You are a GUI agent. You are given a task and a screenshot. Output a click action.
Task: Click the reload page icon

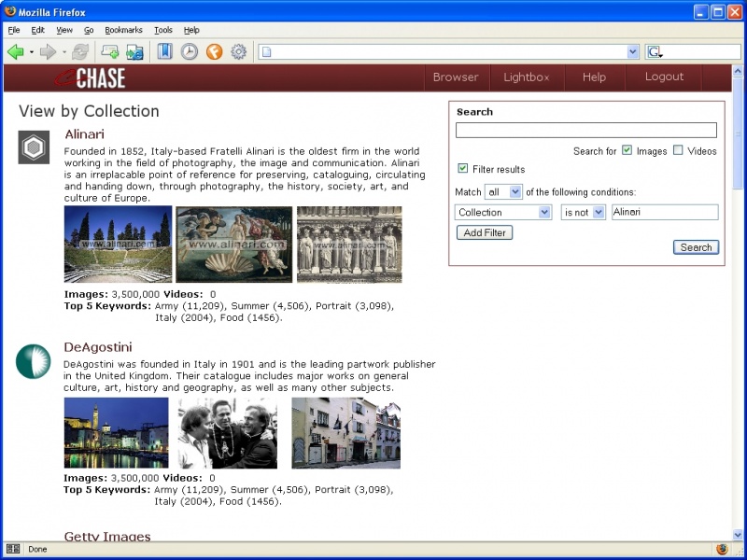pyautogui.click(x=80, y=51)
